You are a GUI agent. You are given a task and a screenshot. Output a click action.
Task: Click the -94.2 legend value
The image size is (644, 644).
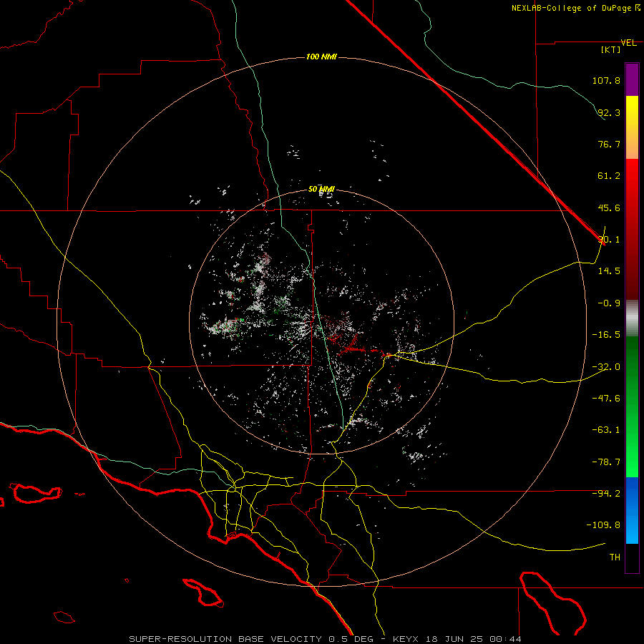(x=606, y=494)
